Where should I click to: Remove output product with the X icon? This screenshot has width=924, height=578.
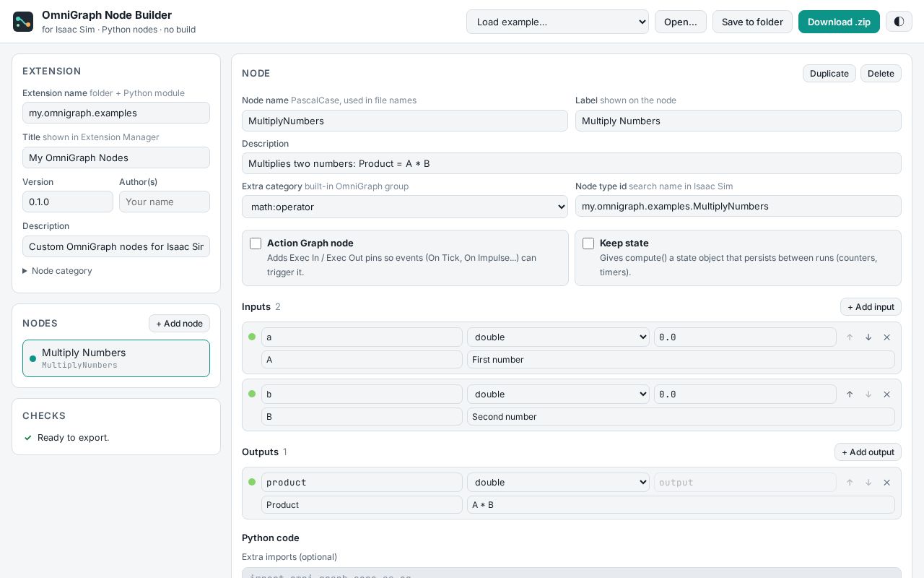click(x=887, y=483)
